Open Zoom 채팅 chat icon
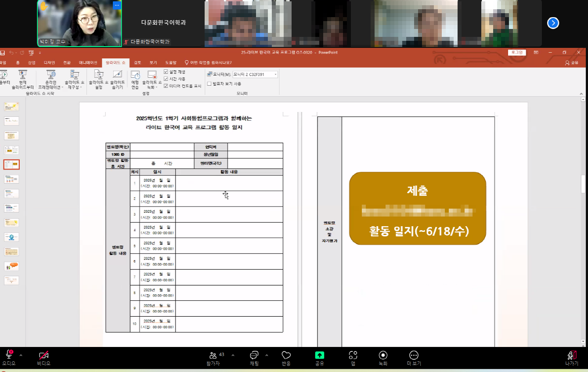The height and width of the screenshot is (372, 588). [254, 358]
